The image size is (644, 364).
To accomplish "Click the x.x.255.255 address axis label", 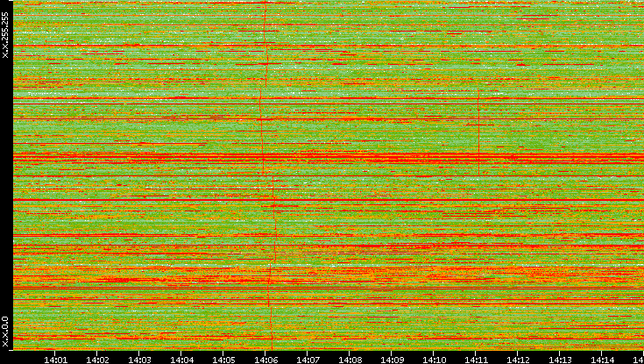I will 5,35.
